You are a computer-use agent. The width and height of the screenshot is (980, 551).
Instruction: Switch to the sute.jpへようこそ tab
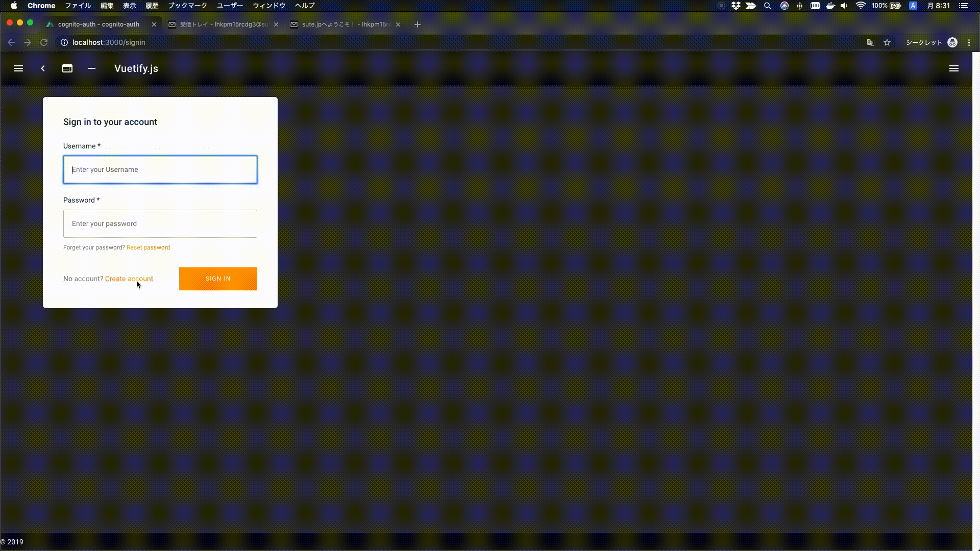coord(345,24)
